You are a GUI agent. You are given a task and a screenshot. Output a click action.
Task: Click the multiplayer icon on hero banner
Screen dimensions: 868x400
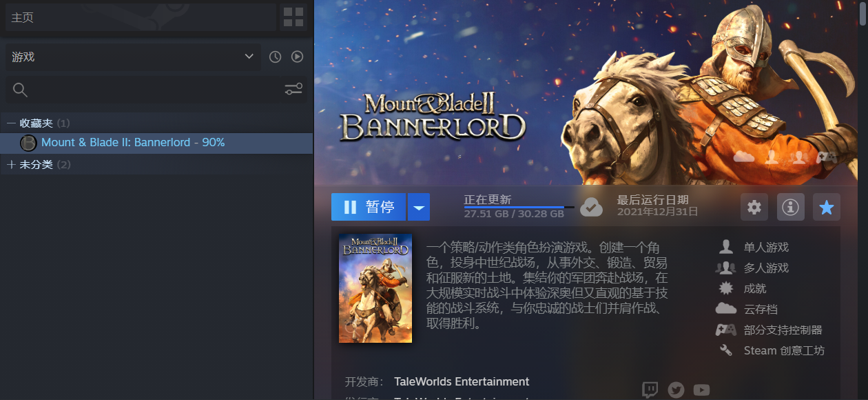click(x=798, y=157)
